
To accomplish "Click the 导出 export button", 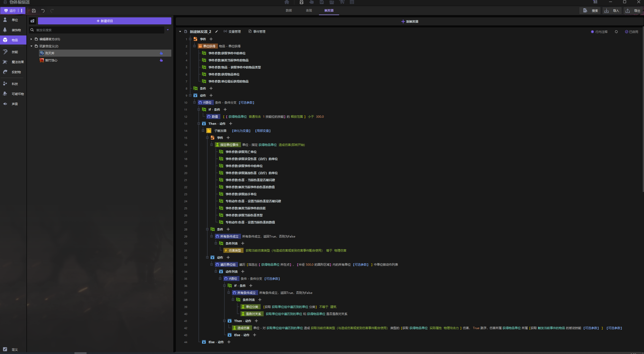I will [633, 11].
